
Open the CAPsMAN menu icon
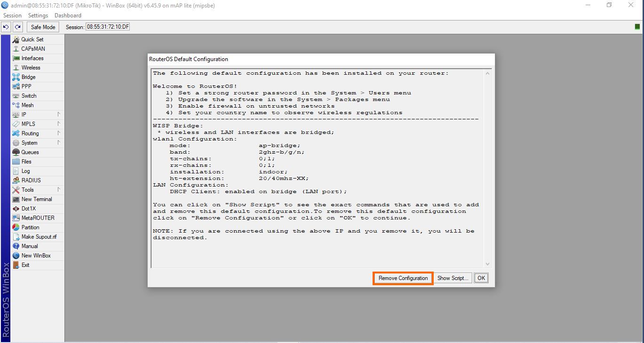(16, 49)
